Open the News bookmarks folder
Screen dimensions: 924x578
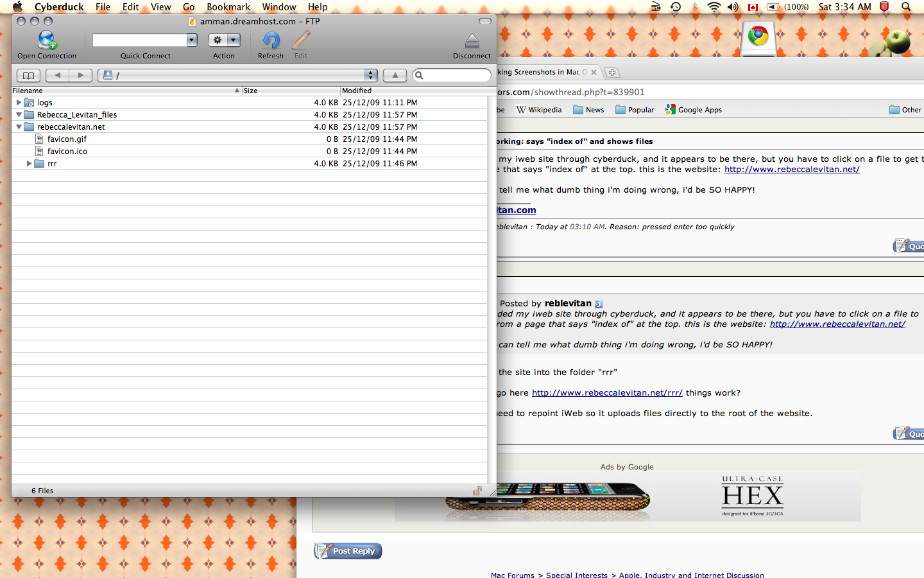pyautogui.click(x=588, y=110)
